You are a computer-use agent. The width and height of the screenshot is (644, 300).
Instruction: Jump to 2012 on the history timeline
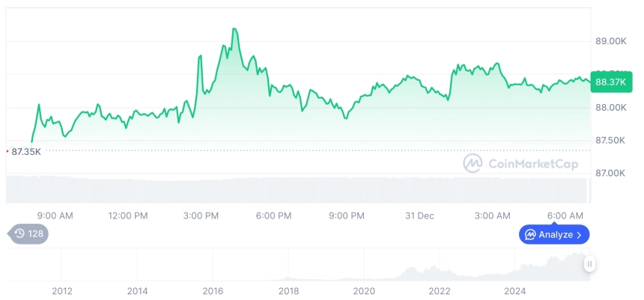pyautogui.click(x=61, y=290)
